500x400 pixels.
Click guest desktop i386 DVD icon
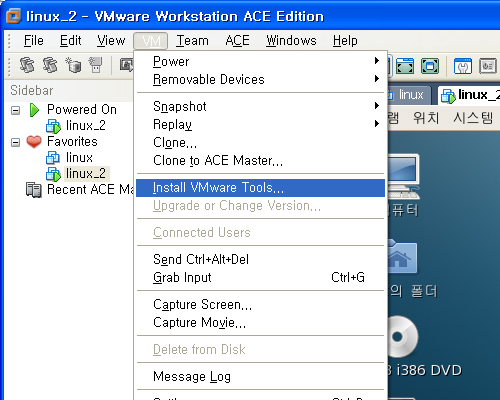403,336
